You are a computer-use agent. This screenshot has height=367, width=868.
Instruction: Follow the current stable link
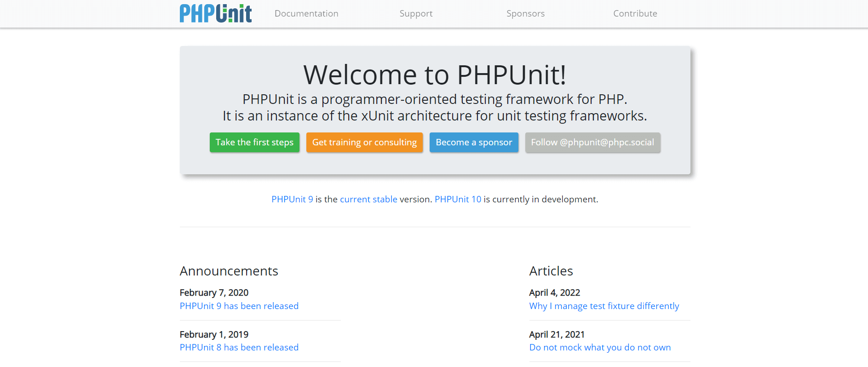368,199
